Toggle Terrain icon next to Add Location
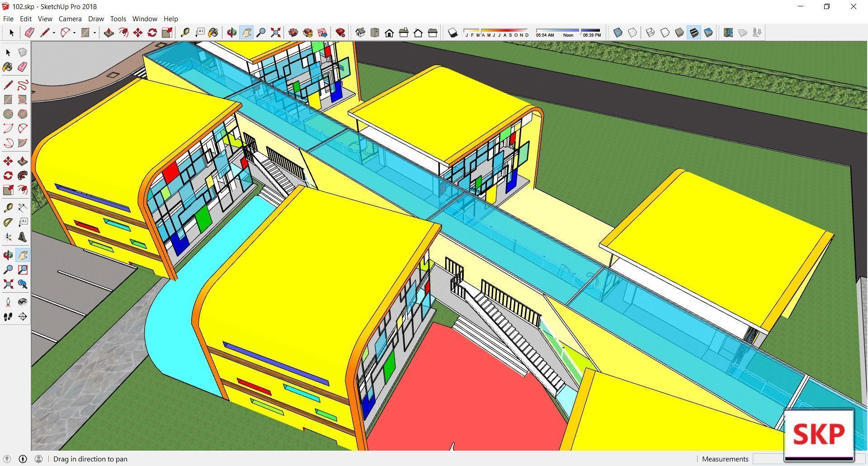Image resolution: width=868 pixels, height=466 pixels. click(x=743, y=33)
